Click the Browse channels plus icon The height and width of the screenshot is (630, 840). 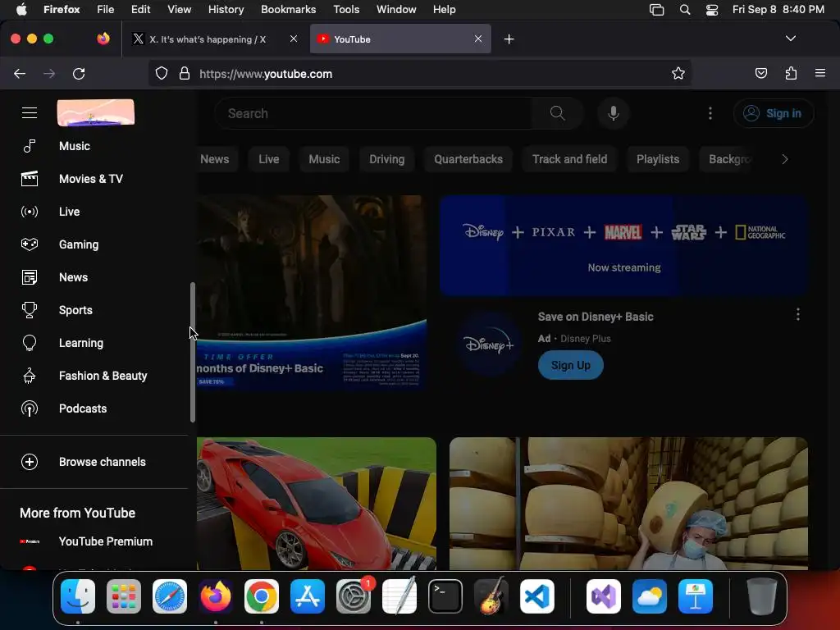coord(30,462)
